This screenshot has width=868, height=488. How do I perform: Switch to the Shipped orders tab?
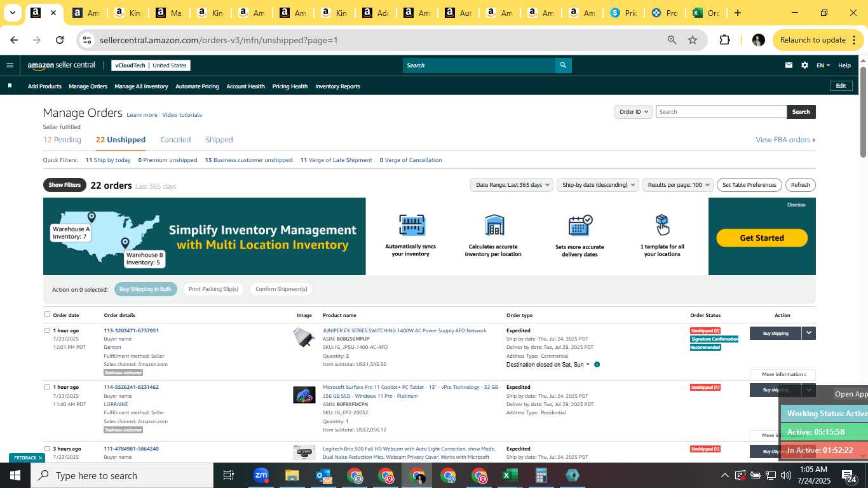pos(219,140)
